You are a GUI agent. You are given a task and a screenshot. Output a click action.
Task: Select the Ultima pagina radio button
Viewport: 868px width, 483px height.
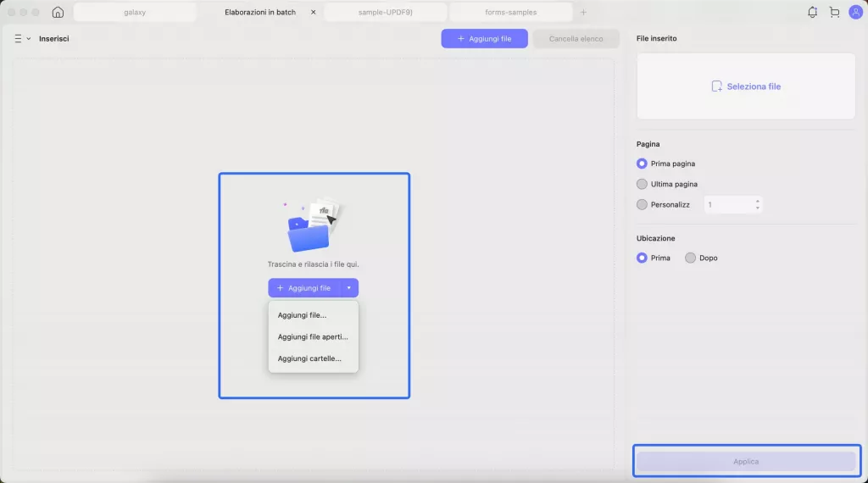[x=642, y=184]
